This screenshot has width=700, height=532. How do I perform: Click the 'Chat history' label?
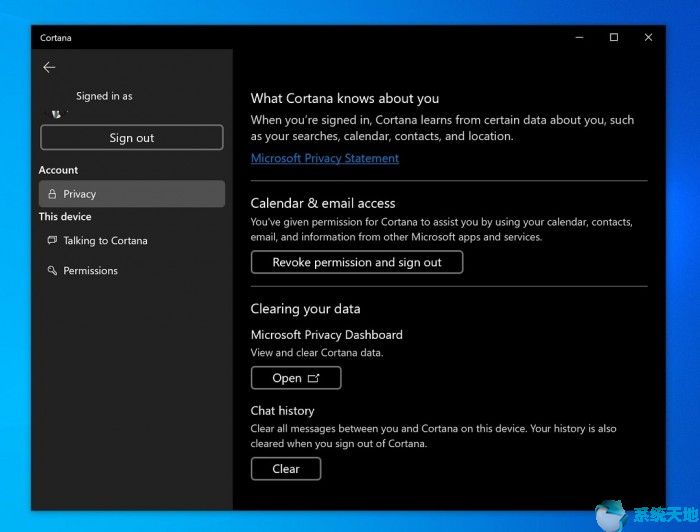click(283, 411)
